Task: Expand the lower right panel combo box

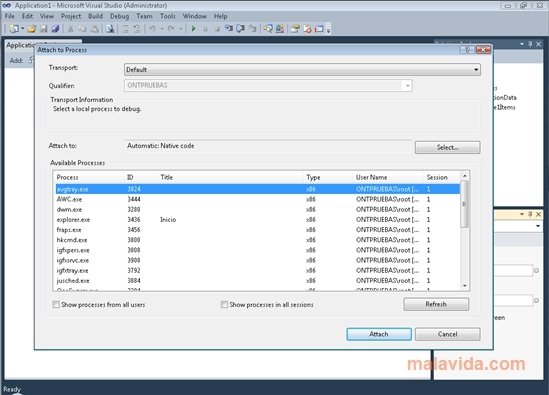Action: [x=538, y=226]
